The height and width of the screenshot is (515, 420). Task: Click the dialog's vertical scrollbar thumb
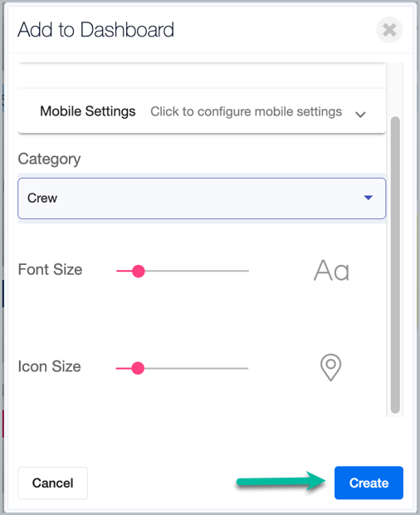(x=395, y=265)
